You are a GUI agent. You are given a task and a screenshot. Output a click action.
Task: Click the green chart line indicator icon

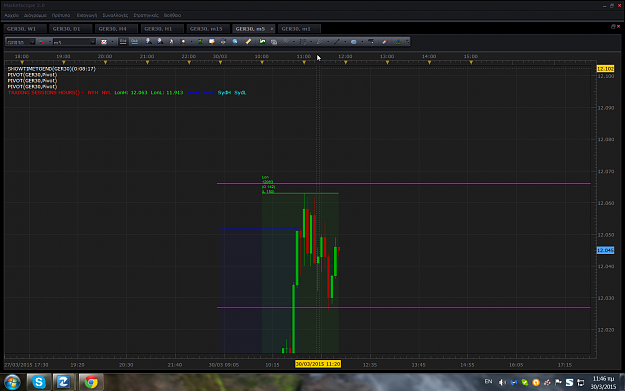click(x=262, y=41)
